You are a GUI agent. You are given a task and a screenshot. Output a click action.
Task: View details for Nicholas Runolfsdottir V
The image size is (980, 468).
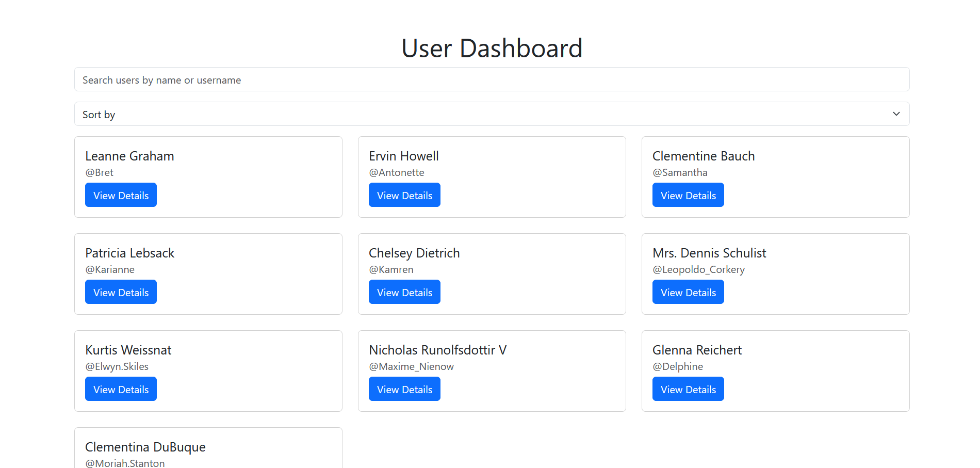(x=404, y=389)
